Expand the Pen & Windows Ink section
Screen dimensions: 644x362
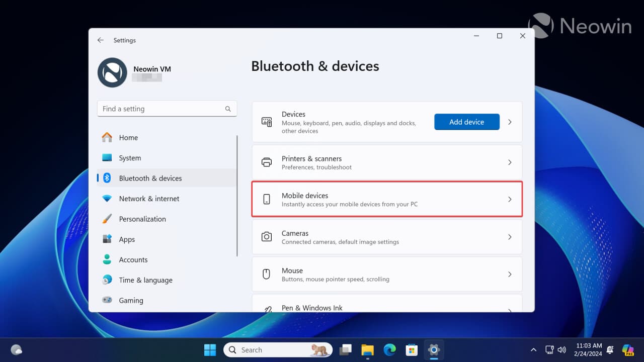pyautogui.click(x=510, y=307)
